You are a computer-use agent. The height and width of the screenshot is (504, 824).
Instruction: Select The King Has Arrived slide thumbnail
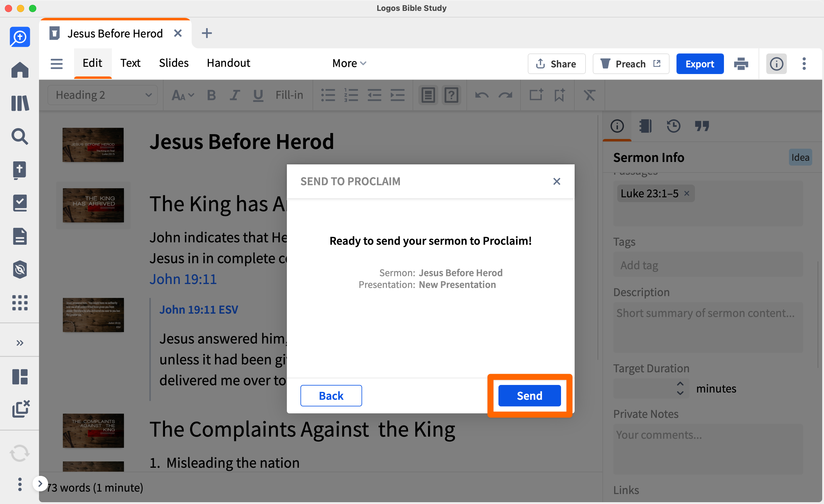[93, 205]
